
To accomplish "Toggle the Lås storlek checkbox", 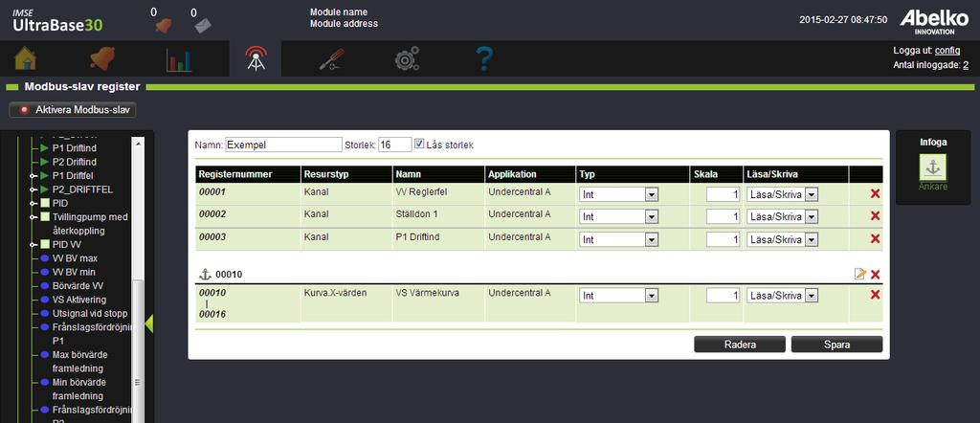I will 419,143.
